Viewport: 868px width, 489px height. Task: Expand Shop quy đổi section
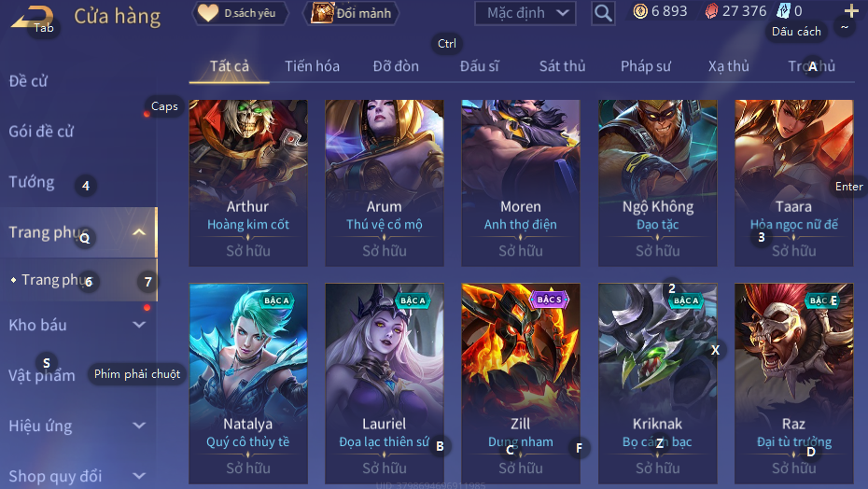tap(139, 476)
